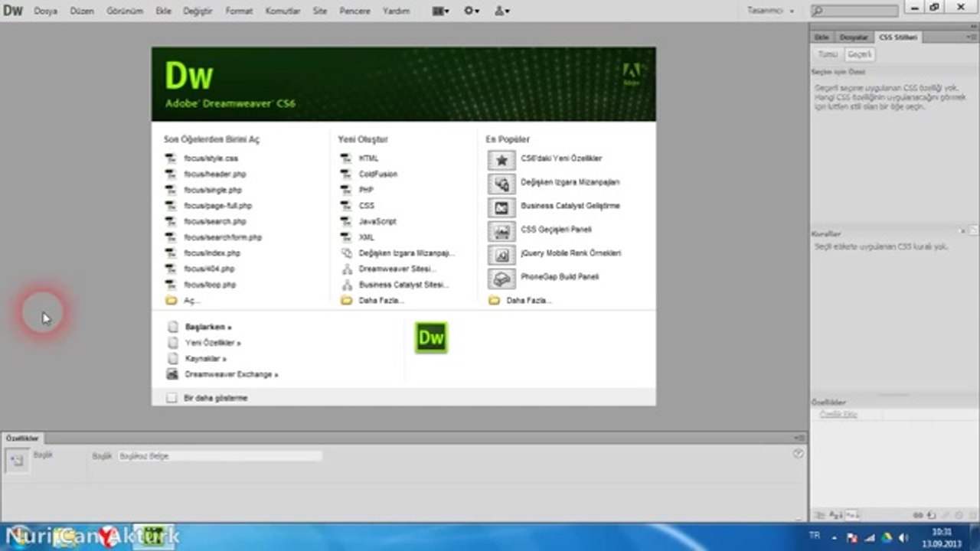This screenshot has height=551, width=980.
Task: Click the Dreamweaver Sitesi icon
Action: pos(345,269)
